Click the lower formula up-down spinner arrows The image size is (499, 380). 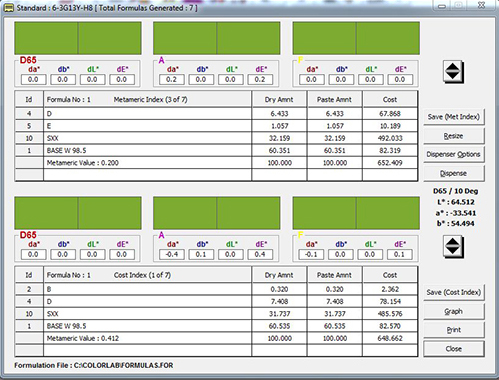(x=453, y=246)
